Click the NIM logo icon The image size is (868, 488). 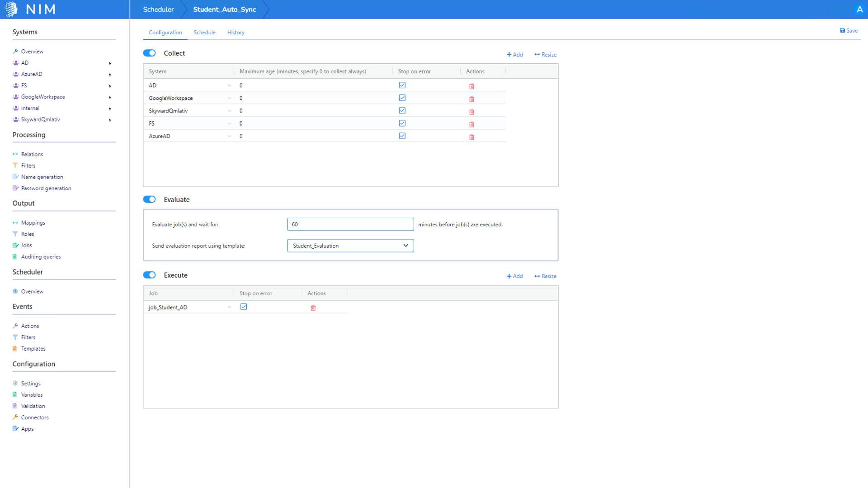(11, 9)
